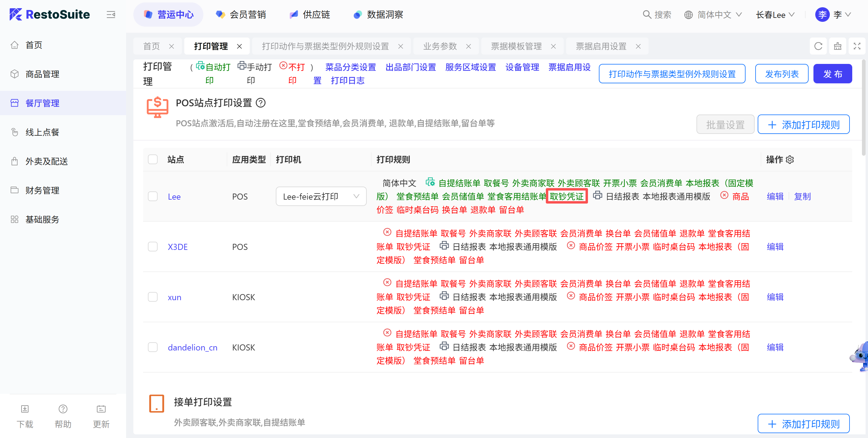Click the help question mark beside POS站点打印设置
868x438 pixels.
click(260, 103)
